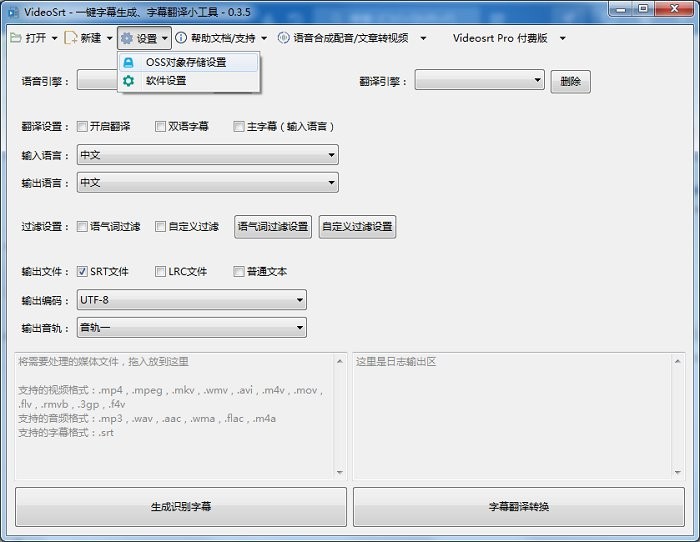The width and height of the screenshot is (700, 542).
Task: Click the info icon beside 帮助文档/支持
Action: pos(181,38)
